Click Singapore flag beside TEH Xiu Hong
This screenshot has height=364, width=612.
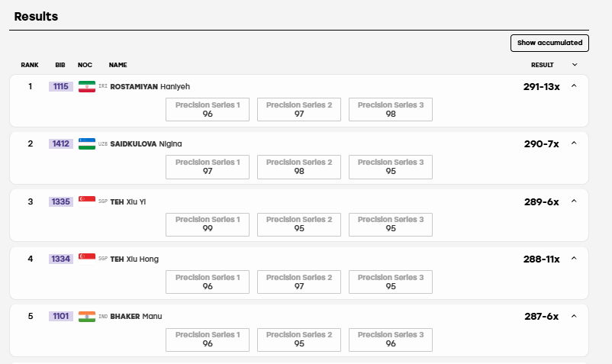tap(87, 259)
